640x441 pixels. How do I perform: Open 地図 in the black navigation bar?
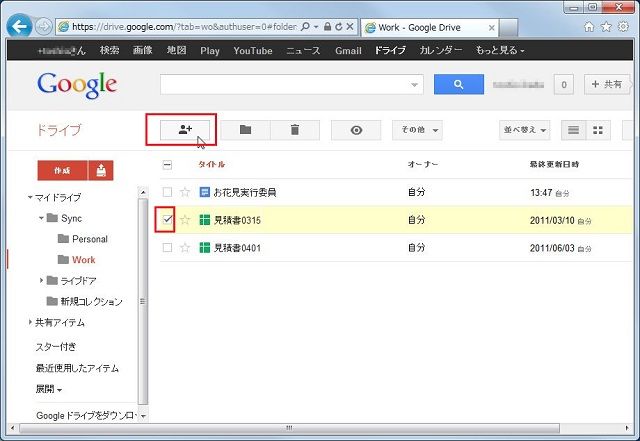click(176, 50)
